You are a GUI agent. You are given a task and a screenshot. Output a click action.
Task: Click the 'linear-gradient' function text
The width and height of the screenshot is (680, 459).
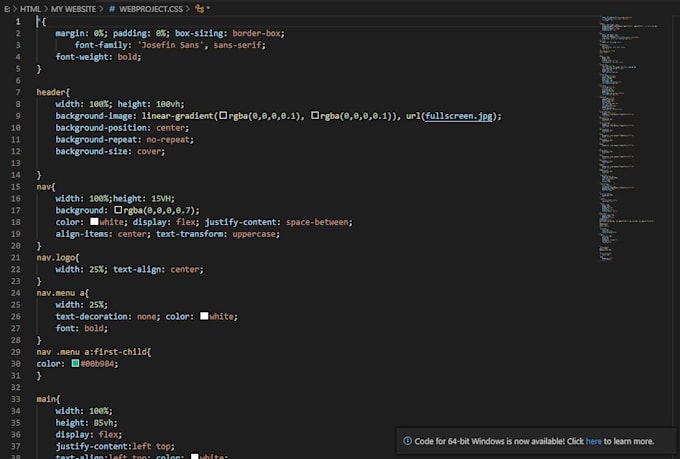click(178, 116)
